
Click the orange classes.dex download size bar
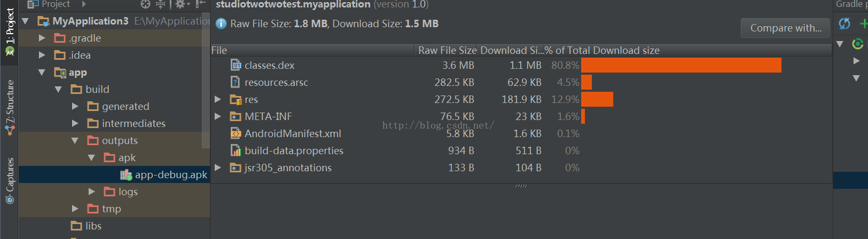coord(681,65)
